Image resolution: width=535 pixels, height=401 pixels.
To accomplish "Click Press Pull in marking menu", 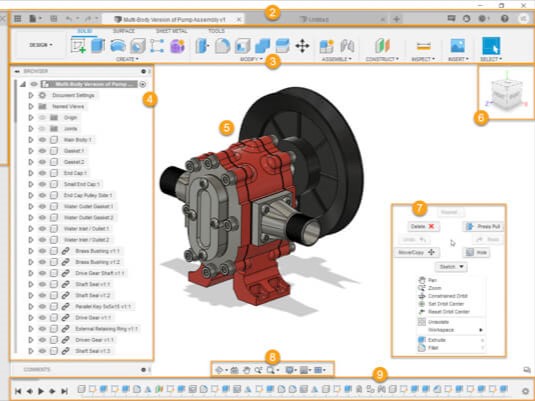I will point(483,226).
